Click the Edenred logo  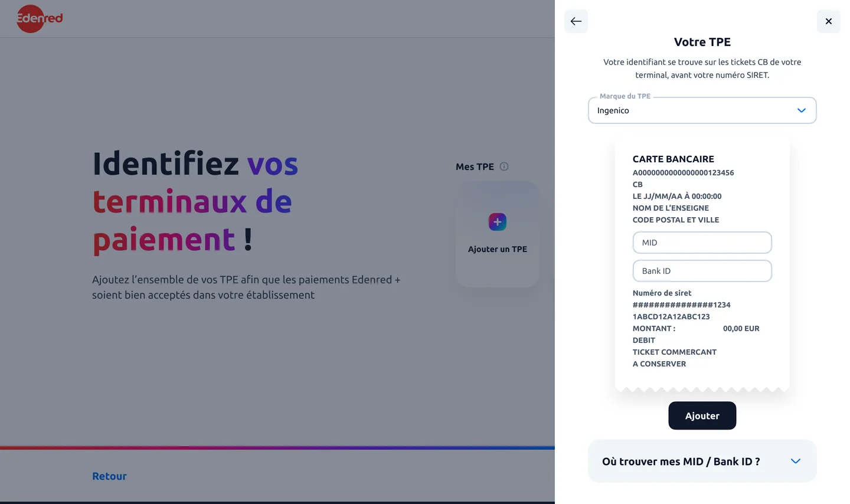pos(40,19)
